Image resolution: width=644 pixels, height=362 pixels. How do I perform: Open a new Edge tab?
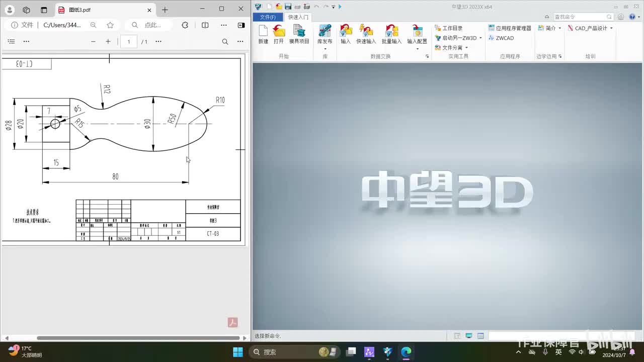[165, 10]
